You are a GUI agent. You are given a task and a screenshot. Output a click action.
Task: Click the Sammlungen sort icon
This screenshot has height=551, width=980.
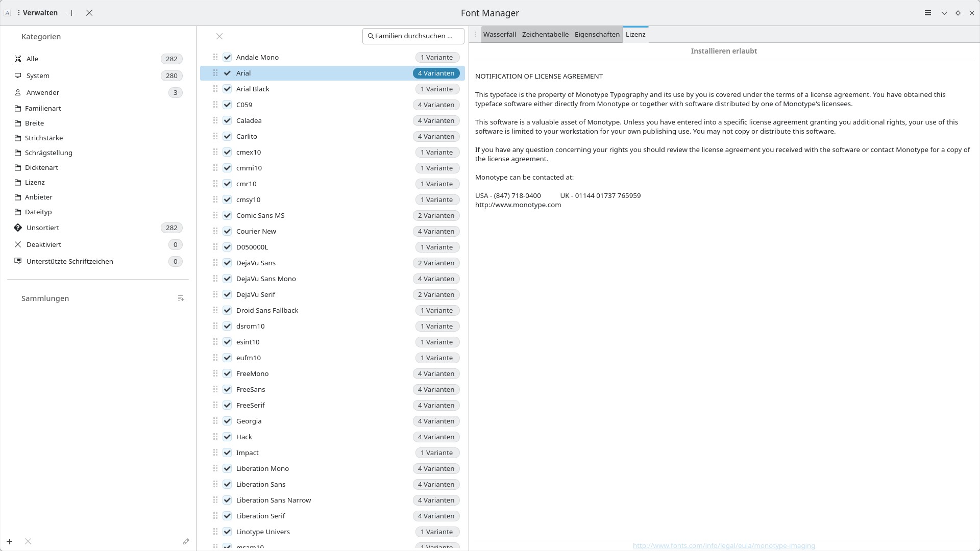tap(181, 298)
